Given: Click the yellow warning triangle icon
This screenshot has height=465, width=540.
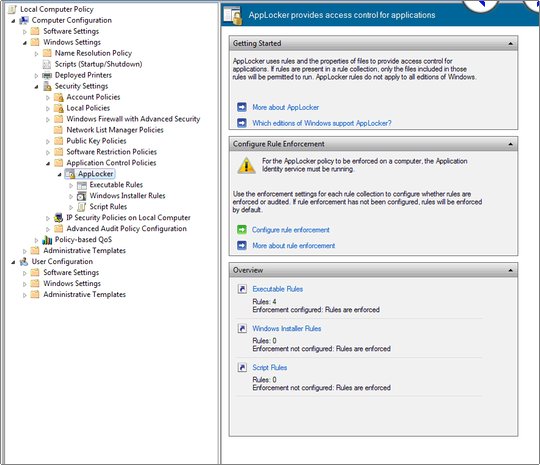Looking at the screenshot, I should click(246, 166).
